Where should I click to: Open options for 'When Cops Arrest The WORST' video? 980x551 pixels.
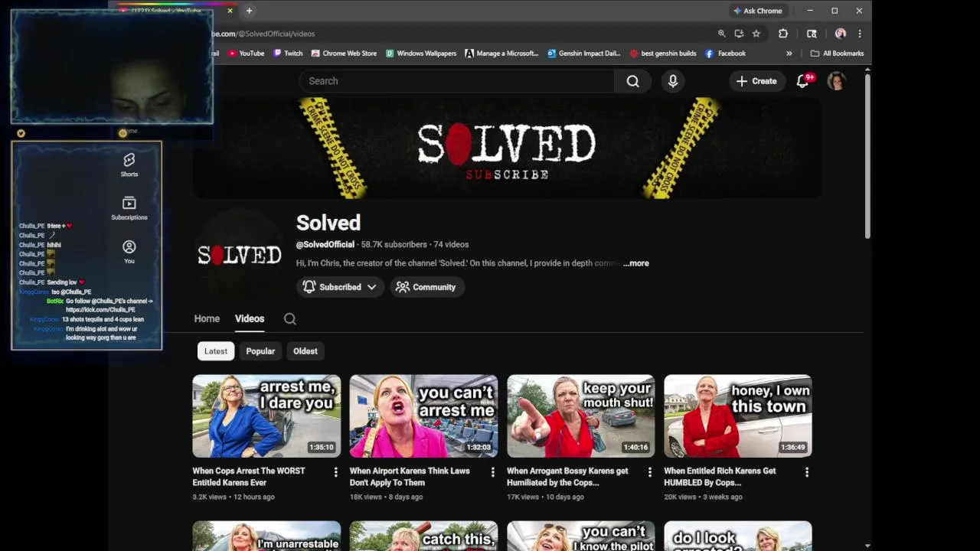tap(335, 472)
